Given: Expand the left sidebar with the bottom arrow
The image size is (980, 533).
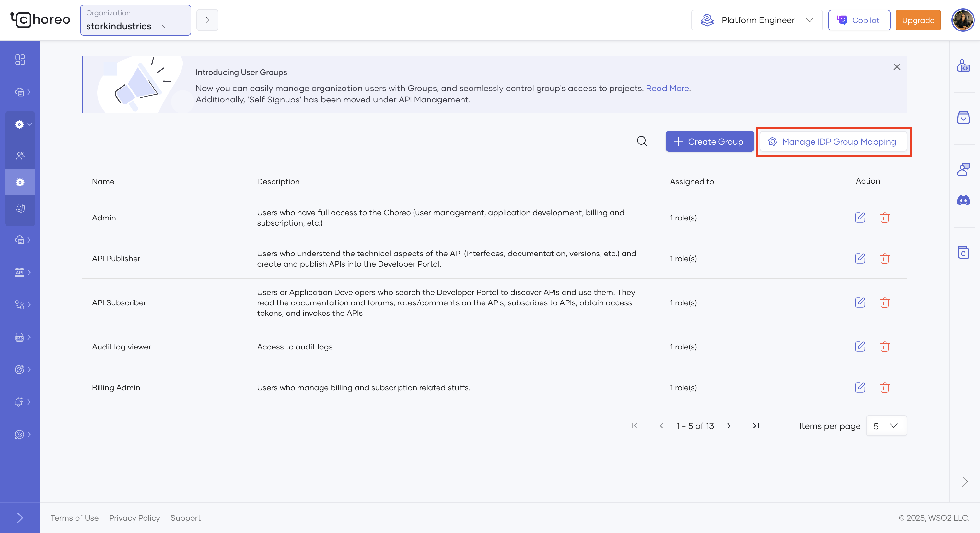Looking at the screenshot, I should (20, 517).
